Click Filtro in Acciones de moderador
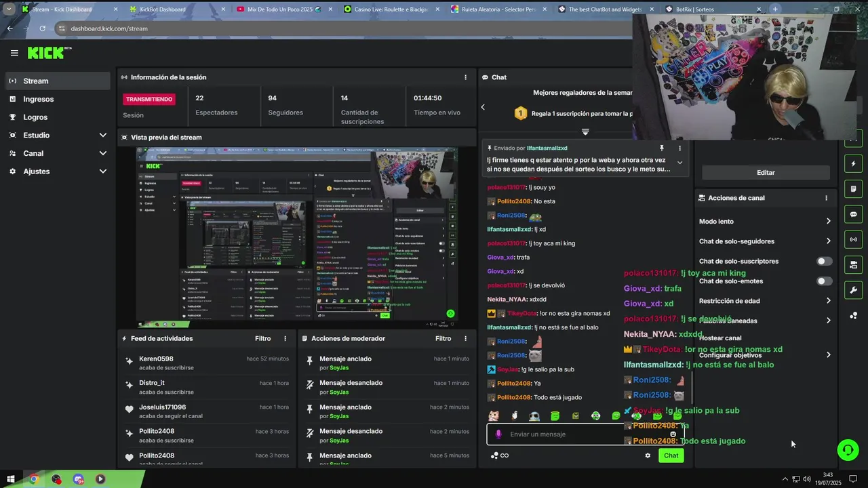The width and height of the screenshot is (868, 488). (443, 338)
